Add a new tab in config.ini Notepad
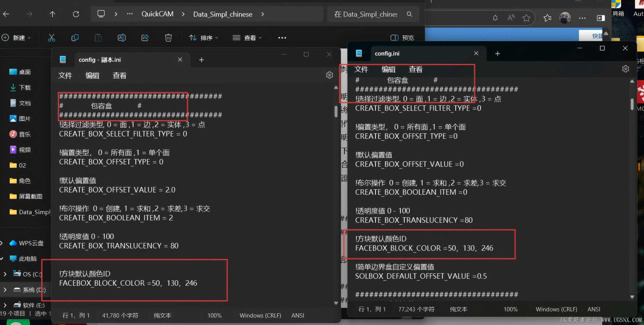Screen dimensions: 644x325 498,54
